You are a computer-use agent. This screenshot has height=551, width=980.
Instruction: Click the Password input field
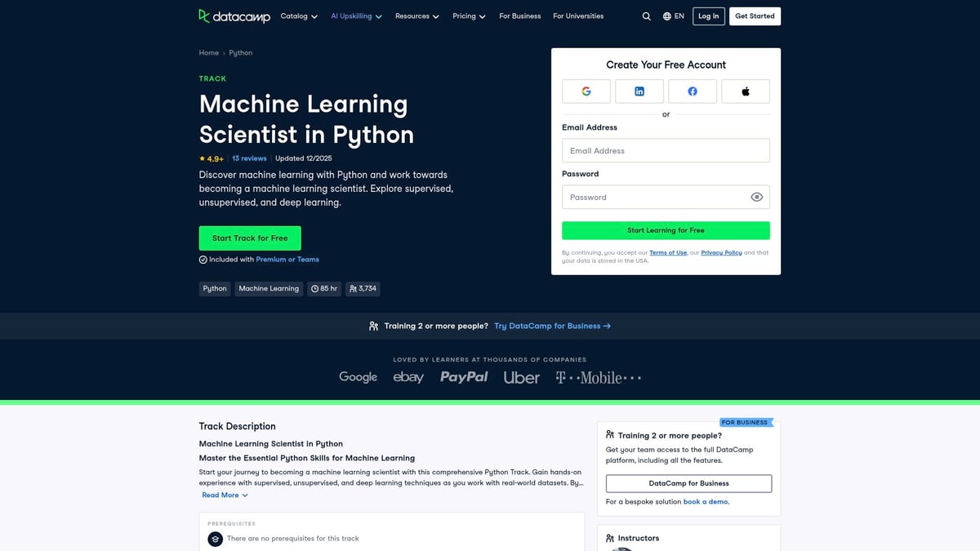666,197
